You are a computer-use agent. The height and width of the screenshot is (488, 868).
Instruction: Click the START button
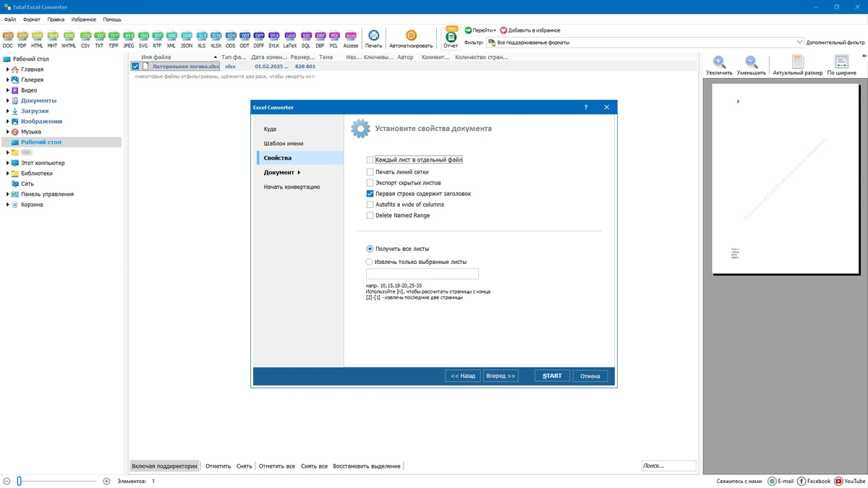552,376
